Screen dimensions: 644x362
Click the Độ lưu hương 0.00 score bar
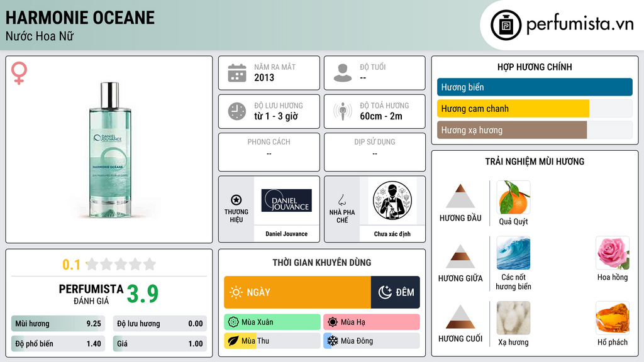(x=160, y=324)
